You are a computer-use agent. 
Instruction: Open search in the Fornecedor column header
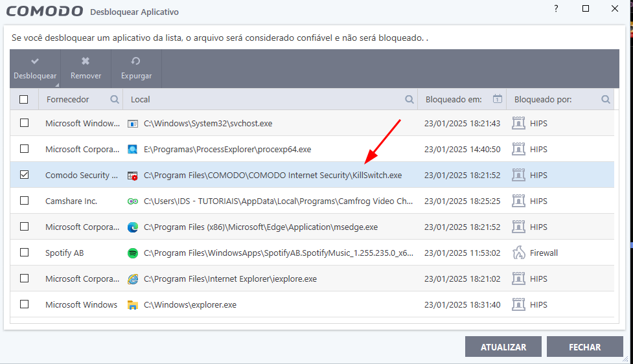click(115, 100)
